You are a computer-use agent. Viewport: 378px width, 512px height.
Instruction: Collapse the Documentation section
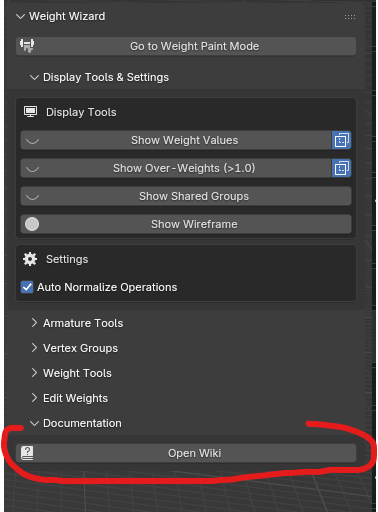(34, 423)
